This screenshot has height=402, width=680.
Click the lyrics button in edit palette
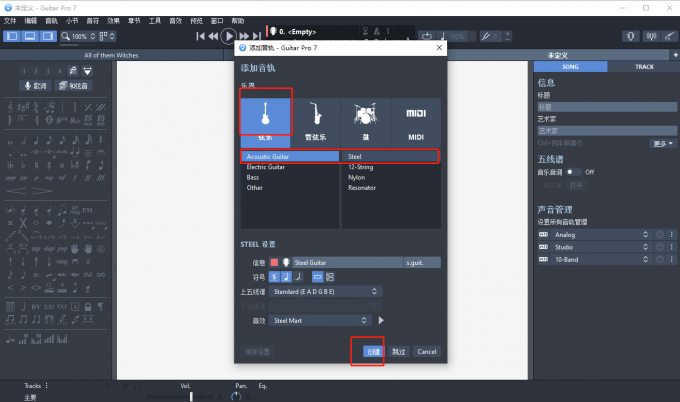[x=35, y=86]
